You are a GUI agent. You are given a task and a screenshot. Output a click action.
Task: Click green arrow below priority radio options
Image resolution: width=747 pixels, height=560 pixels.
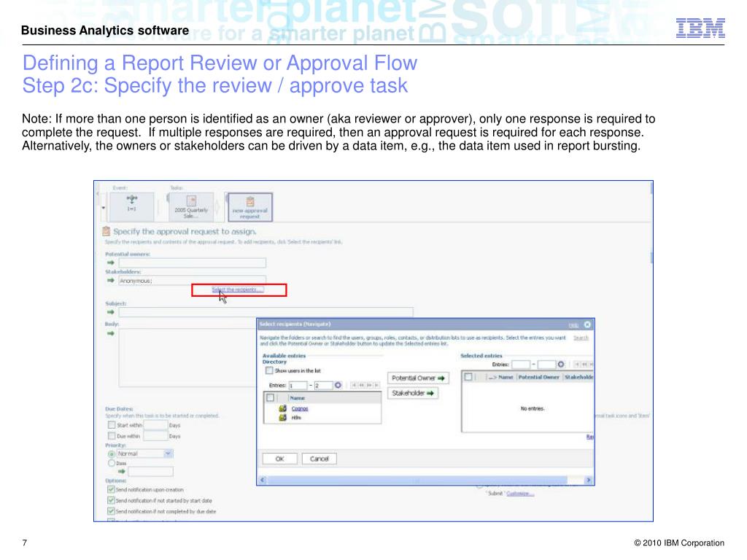coord(122,472)
